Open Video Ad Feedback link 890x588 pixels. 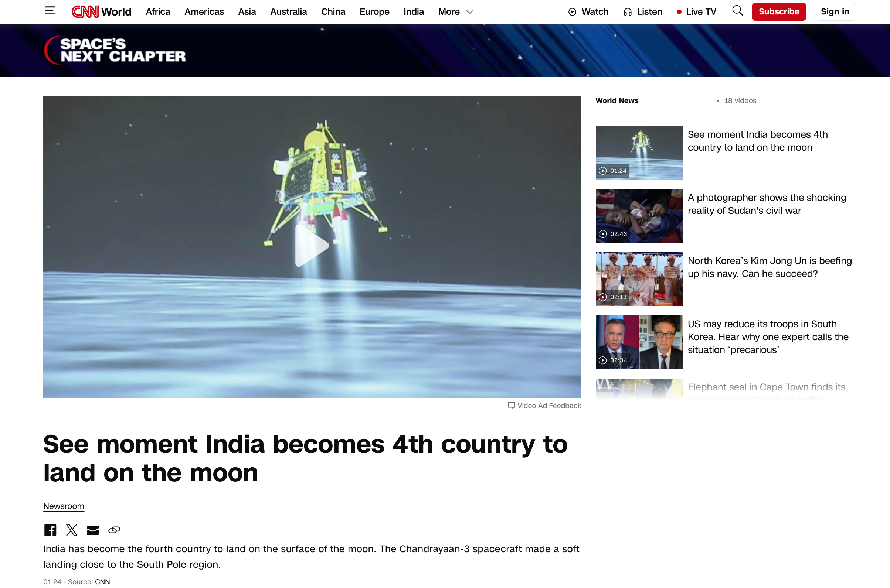click(x=544, y=406)
